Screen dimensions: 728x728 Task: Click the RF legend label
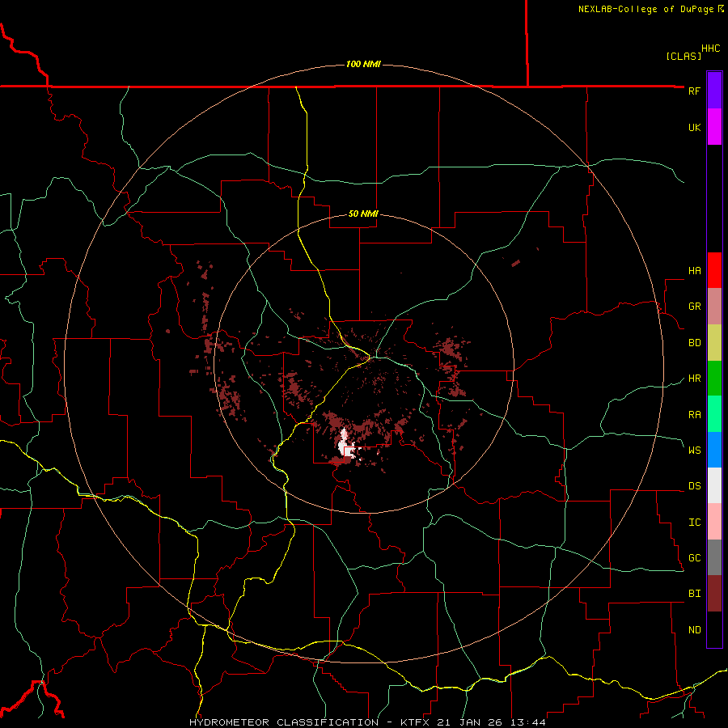pyautogui.click(x=694, y=91)
